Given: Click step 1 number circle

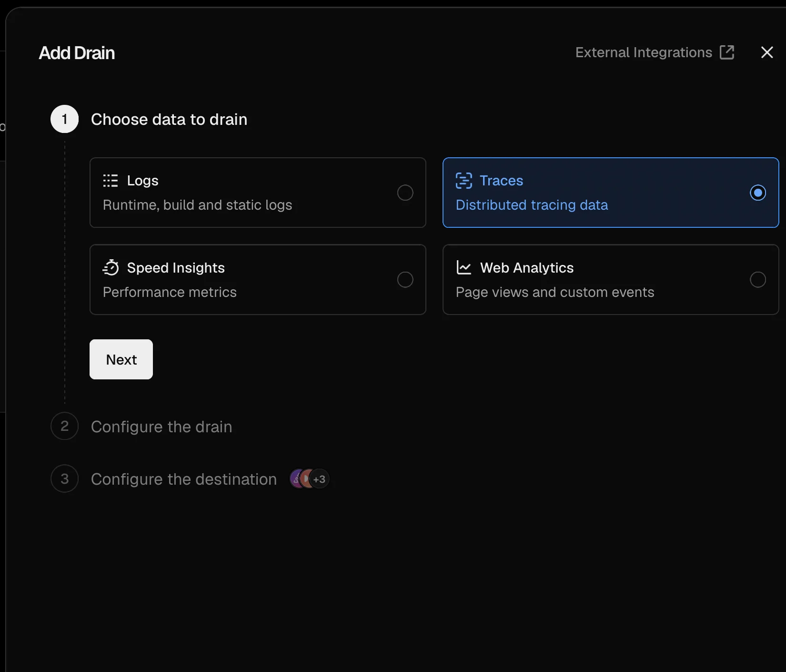Looking at the screenshot, I should pyautogui.click(x=65, y=119).
